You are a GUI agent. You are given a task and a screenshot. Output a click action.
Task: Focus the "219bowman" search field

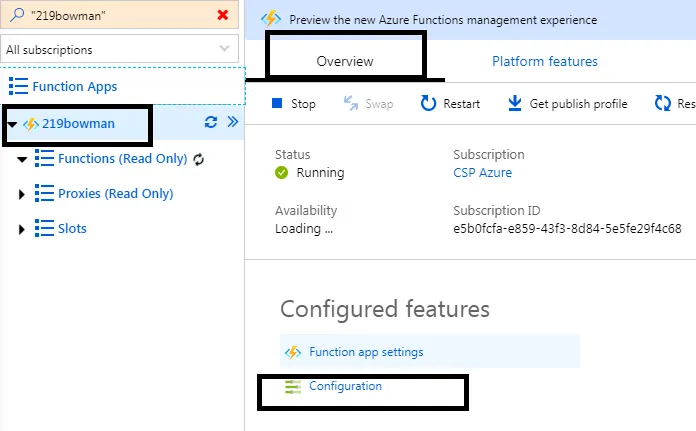pyautogui.click(x=119, y=15)
